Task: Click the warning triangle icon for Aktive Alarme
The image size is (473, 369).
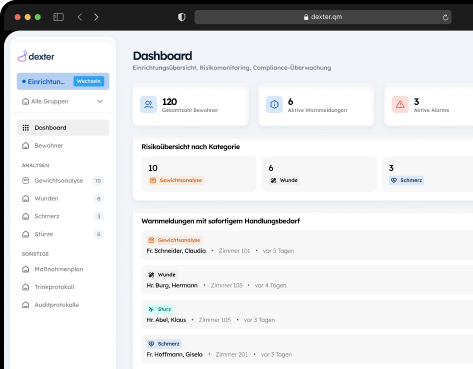Action: pyautogui.click(x=400, y=105)
